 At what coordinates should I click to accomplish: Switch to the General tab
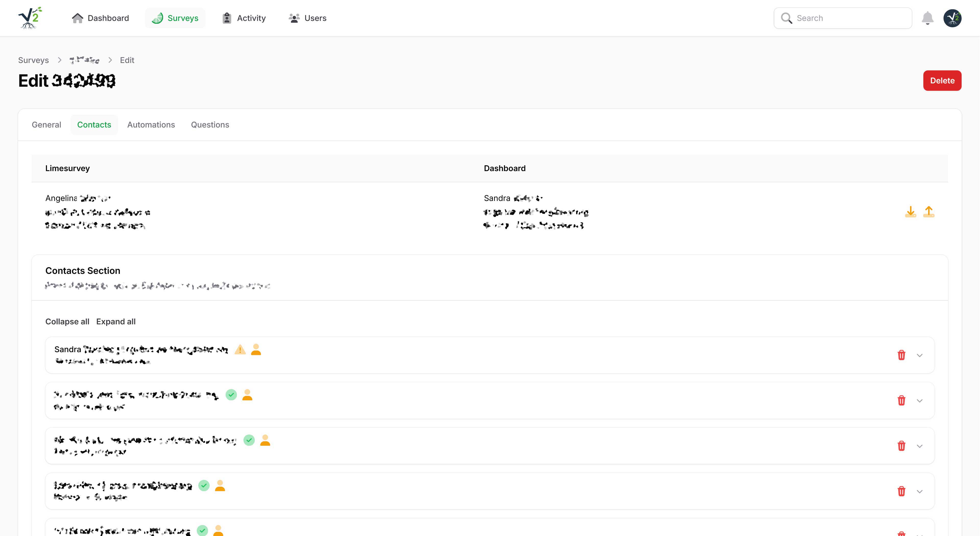point(46,125)
